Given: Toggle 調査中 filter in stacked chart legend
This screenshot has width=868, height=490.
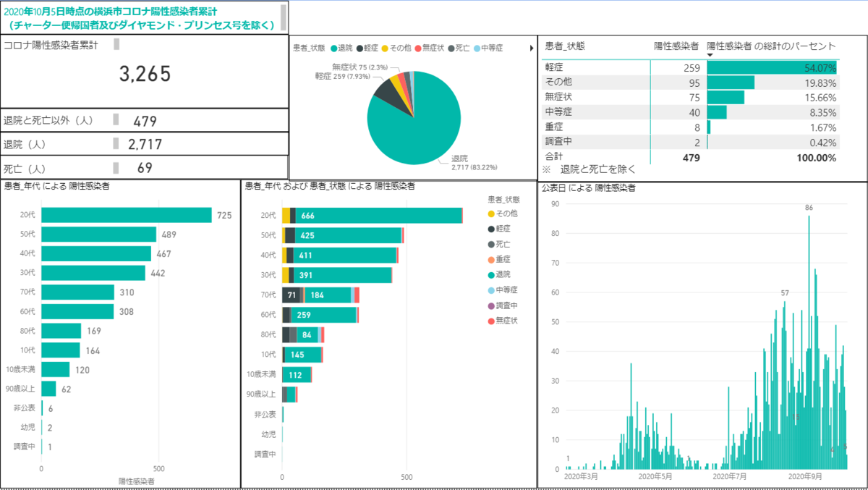Looking at the screenshot, I should 491,305.
